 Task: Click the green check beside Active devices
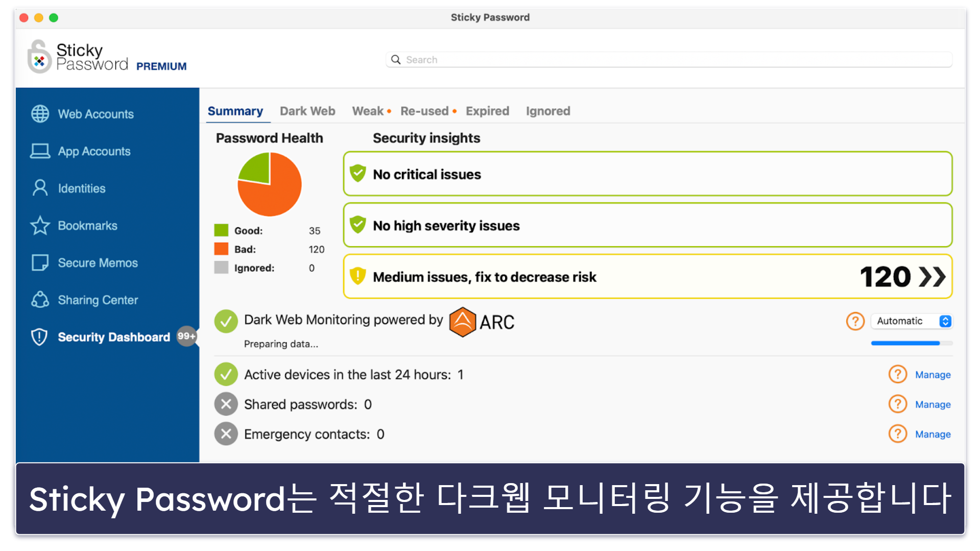(226, 374)
